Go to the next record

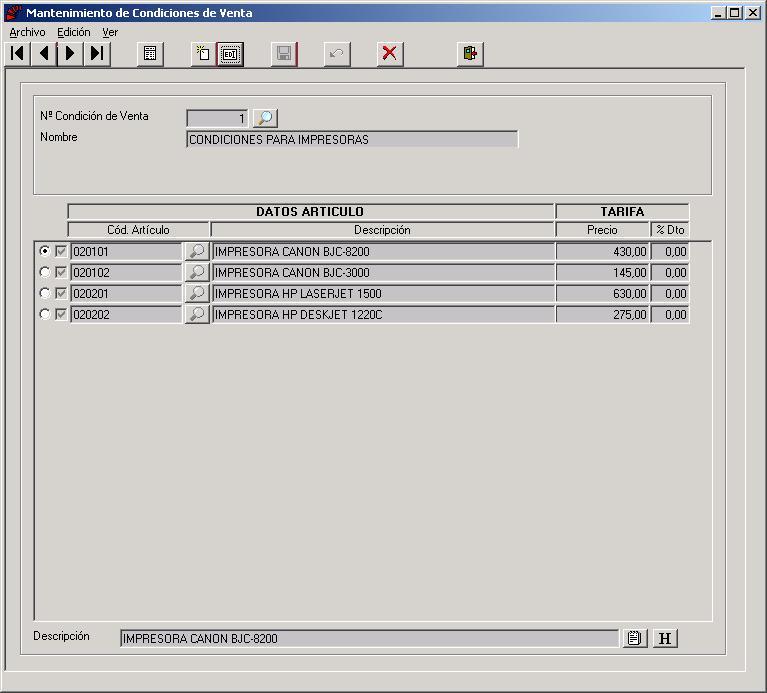pos(70,53)
